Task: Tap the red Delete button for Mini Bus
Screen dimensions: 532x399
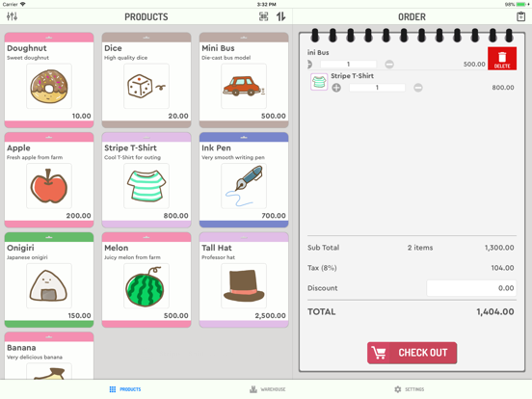Action: coord(502,59)
